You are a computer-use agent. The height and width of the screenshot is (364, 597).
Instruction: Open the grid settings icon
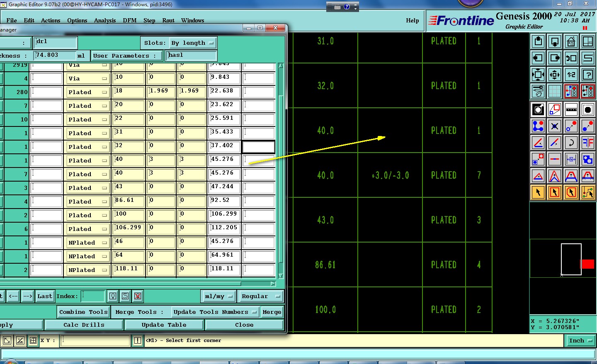pos(555,91)
